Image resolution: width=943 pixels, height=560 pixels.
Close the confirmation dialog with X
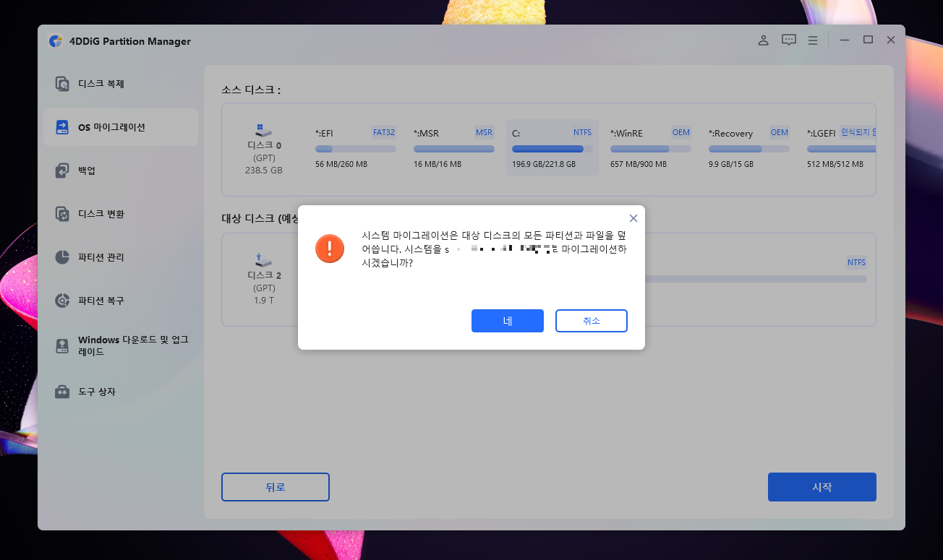click(x=633, y=218)
